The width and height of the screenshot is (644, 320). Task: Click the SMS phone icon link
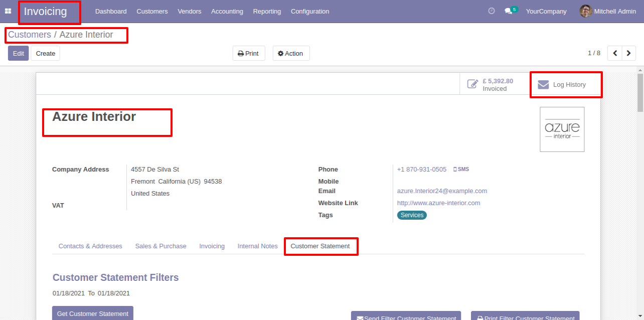pos(461,170)
